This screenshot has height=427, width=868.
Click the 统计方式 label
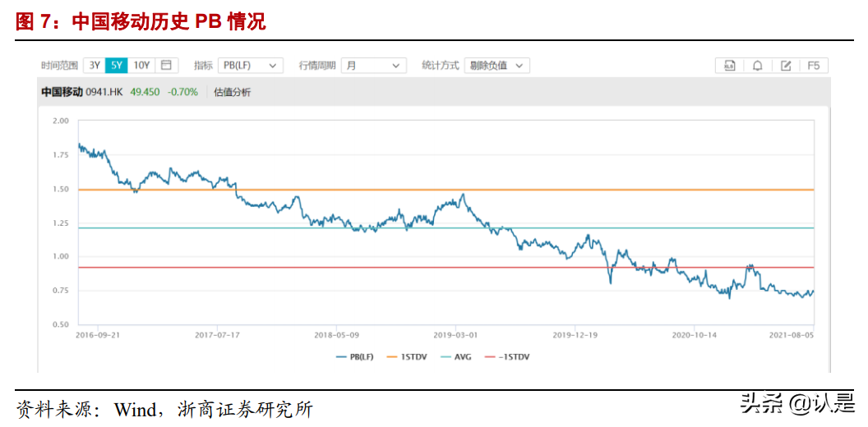pos(441,65)
